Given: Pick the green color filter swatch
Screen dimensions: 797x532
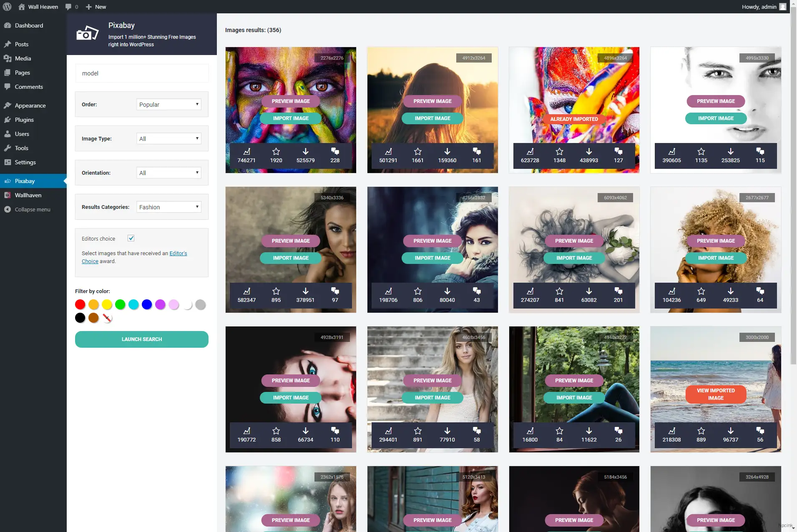Looking at the screenshot, I should (120, 304).
